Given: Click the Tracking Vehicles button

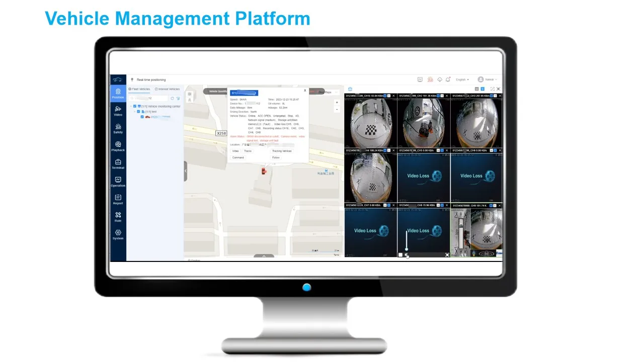Looking at the screenshot, I should pyautogui.click(x=281, y=151).
